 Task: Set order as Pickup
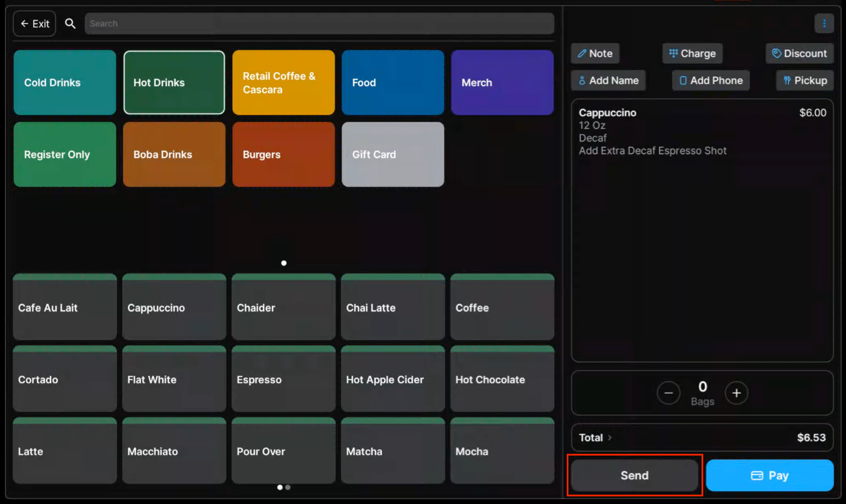[x=805, y=80]
